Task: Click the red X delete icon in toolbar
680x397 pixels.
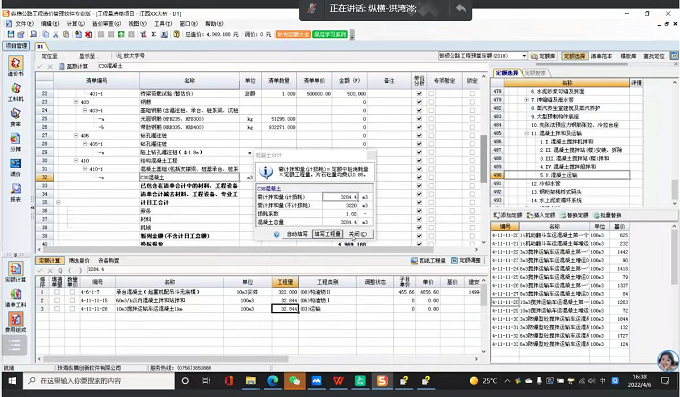Action: (88, 34)
